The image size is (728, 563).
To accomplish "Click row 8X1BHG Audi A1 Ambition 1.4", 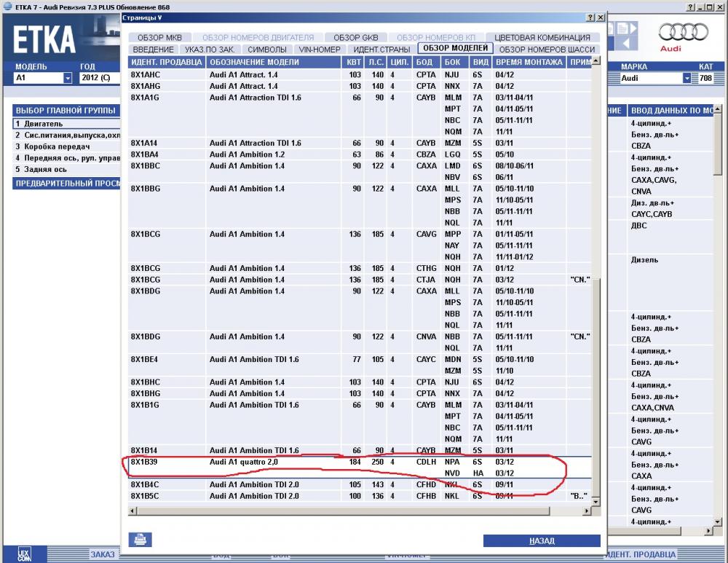I will (360, 393).
